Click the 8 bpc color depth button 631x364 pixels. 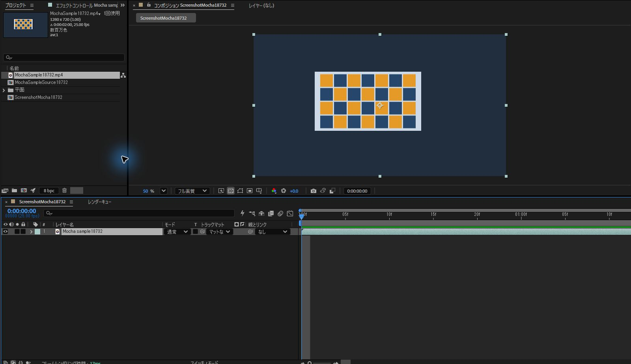49,191
